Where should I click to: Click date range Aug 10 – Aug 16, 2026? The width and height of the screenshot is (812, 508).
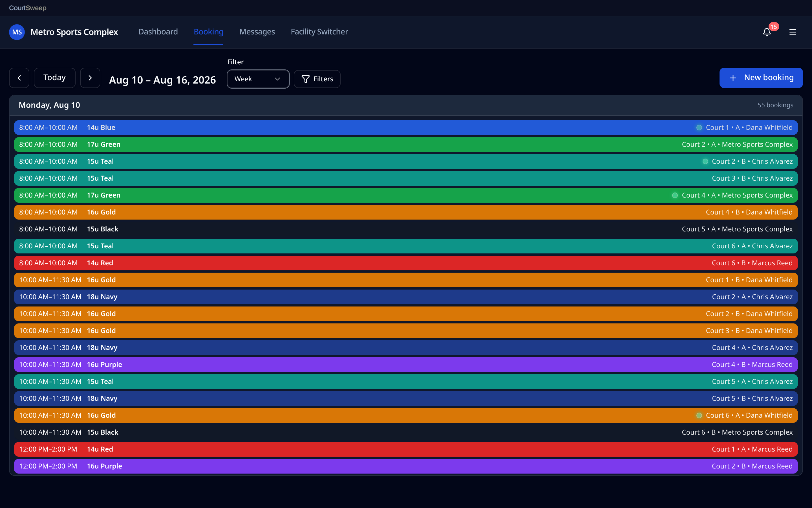pos(162,80)
